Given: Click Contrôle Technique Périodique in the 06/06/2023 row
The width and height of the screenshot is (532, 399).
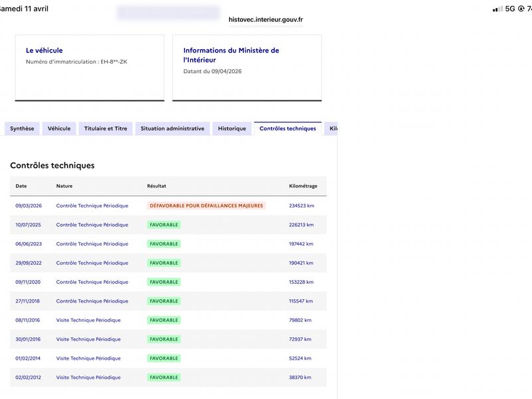Looking at the screenshot, I should coord(92,243).
